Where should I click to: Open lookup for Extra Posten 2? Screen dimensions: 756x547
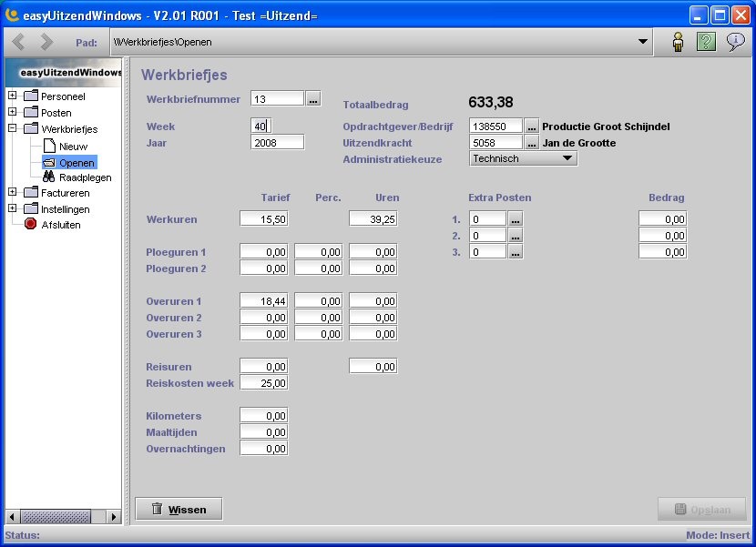(x=516, y=235)
